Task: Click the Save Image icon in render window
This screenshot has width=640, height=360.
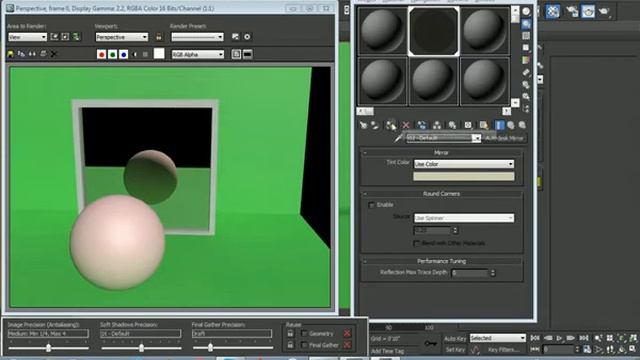Action: click(11, 54)
